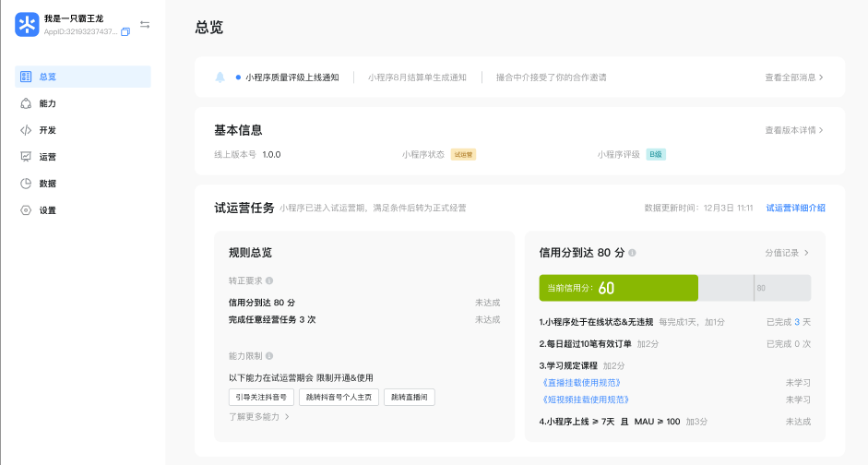Image resolution: width=868 pixels, height=465 pixels.
Task: Click 数据更新时间 timestamp text
Action: coord(698,209)
